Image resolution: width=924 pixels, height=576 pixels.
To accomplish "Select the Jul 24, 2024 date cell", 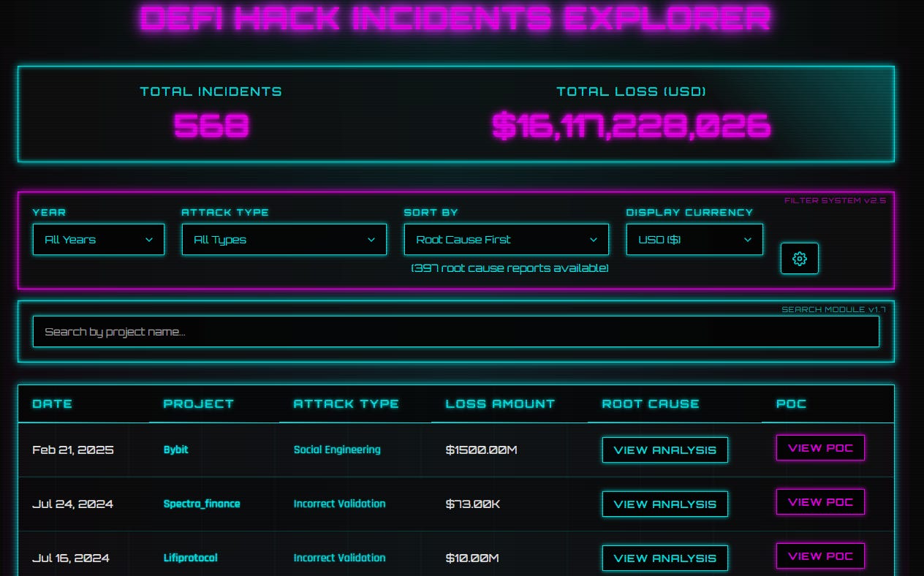I will click(72, 504).
